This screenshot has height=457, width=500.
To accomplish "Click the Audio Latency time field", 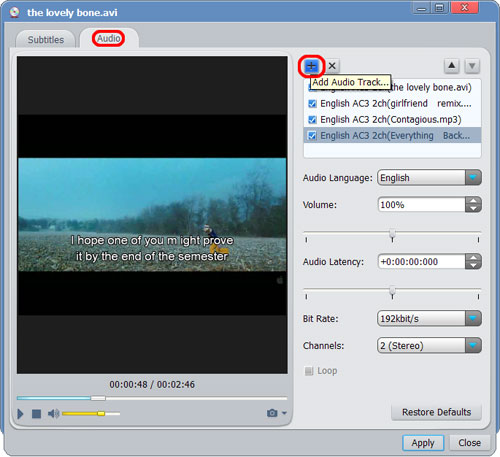I will pos(422,261).
